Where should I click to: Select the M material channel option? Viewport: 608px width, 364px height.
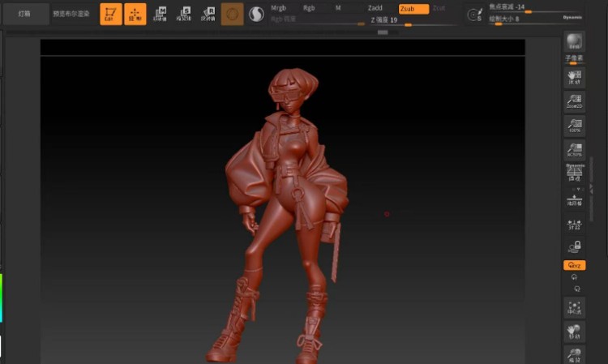[338, 7]
